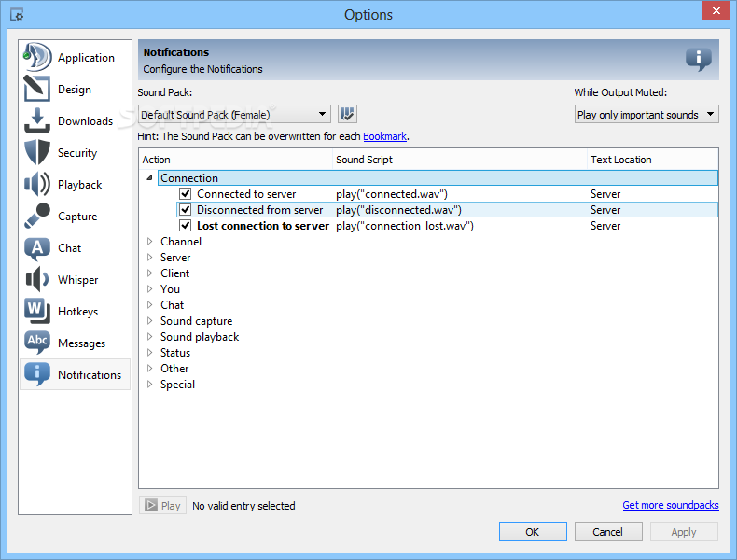Uncheck Lost connection to server notification

pos(186,226)
